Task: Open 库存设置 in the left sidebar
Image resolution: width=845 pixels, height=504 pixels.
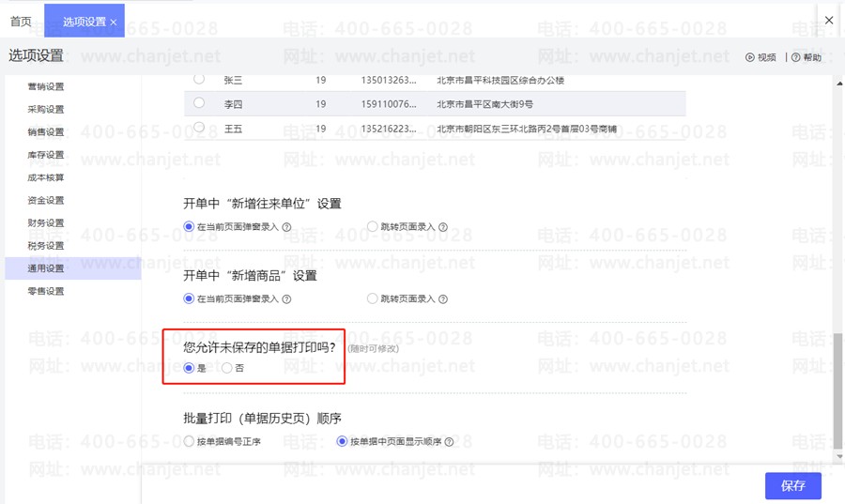Action: pos(46,155)
